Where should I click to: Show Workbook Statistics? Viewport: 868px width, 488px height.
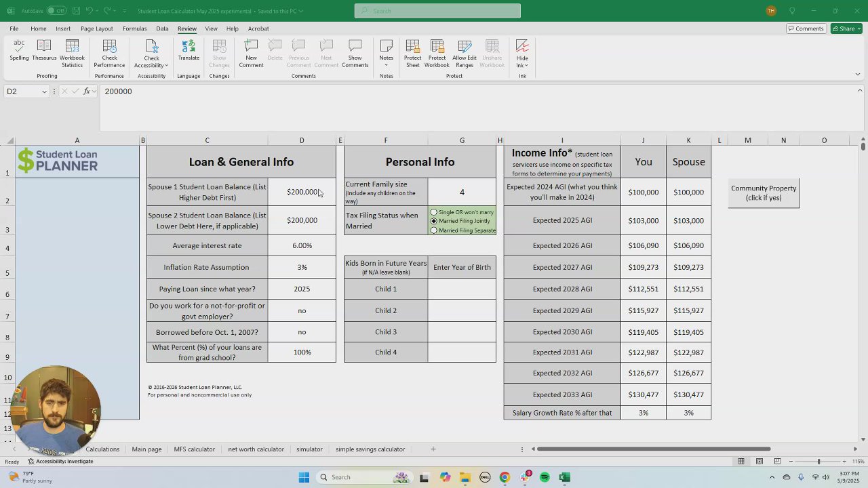click(72, 53)
